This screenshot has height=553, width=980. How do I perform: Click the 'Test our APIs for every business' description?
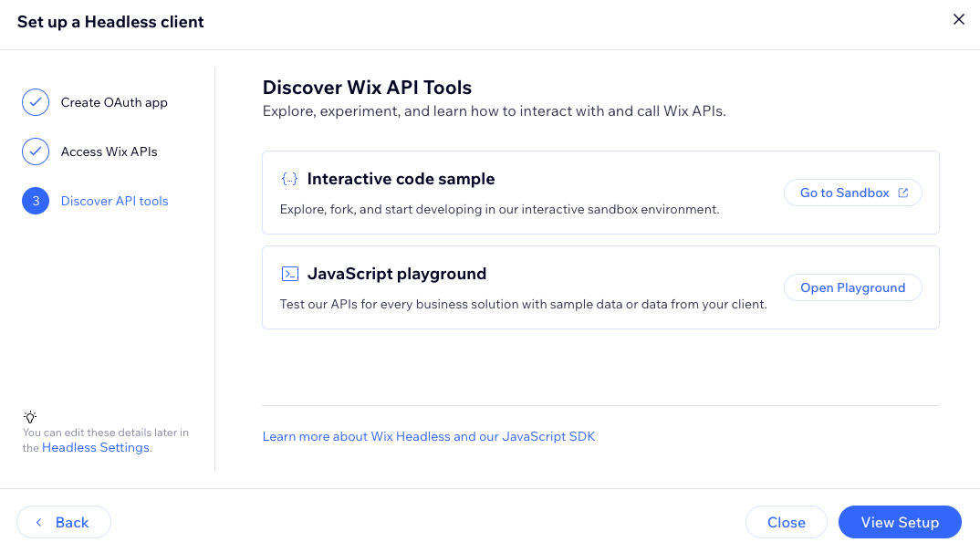523,304
